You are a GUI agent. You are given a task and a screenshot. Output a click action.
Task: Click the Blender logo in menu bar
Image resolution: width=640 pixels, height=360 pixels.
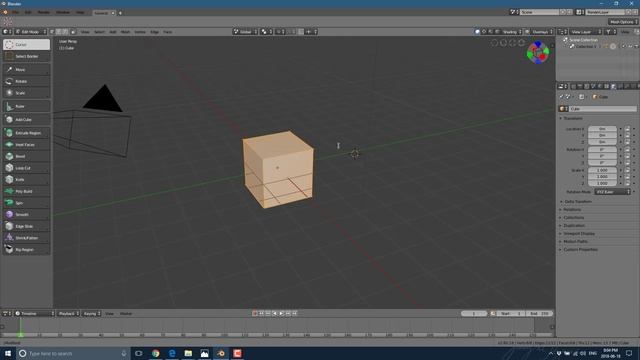click(5, 13)
